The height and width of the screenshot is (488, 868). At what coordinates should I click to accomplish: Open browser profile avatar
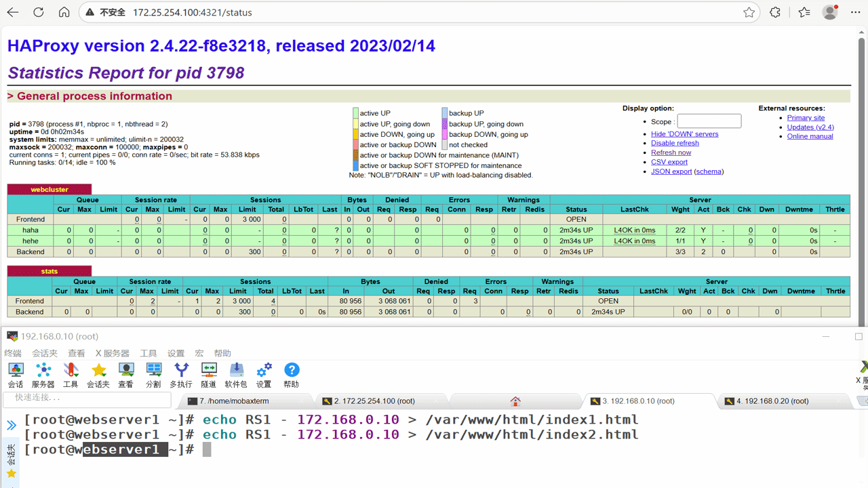point(830,12)
